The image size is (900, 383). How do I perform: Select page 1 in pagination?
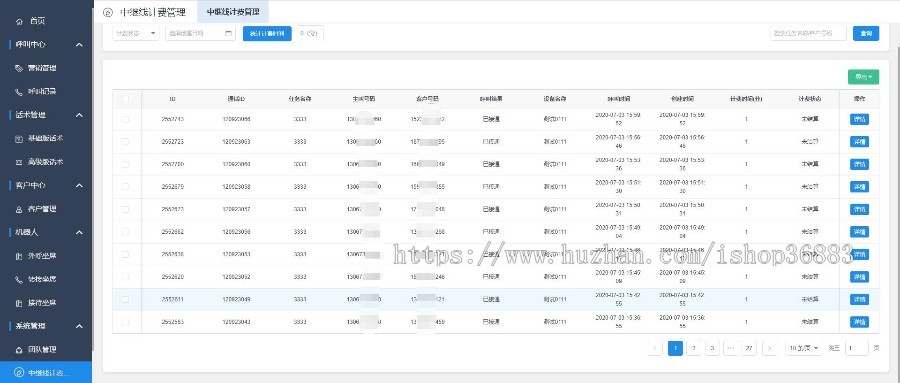[x=676, y=348]
